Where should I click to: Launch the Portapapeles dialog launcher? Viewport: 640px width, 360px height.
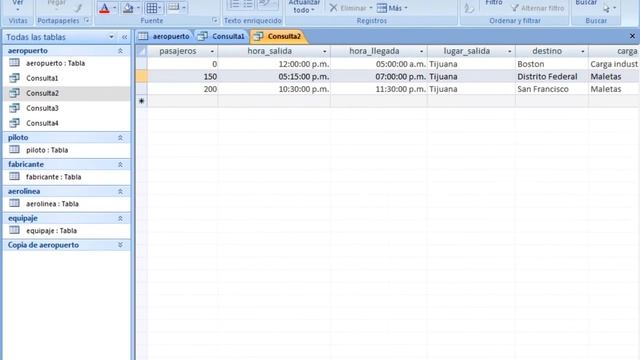tap(87, 20)
